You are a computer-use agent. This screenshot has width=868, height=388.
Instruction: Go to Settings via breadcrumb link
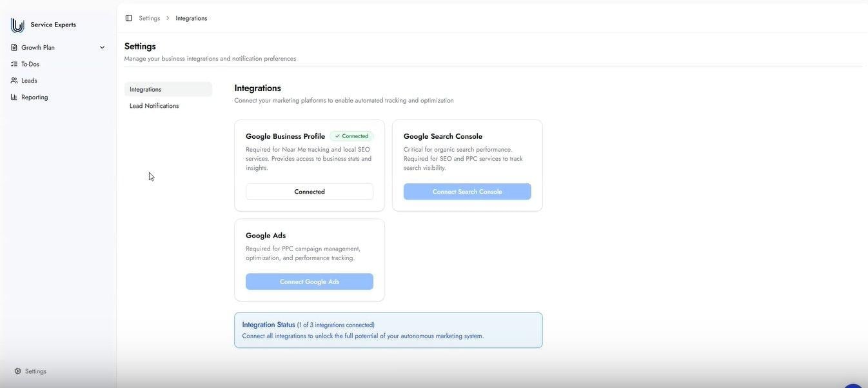click(150, 18)
